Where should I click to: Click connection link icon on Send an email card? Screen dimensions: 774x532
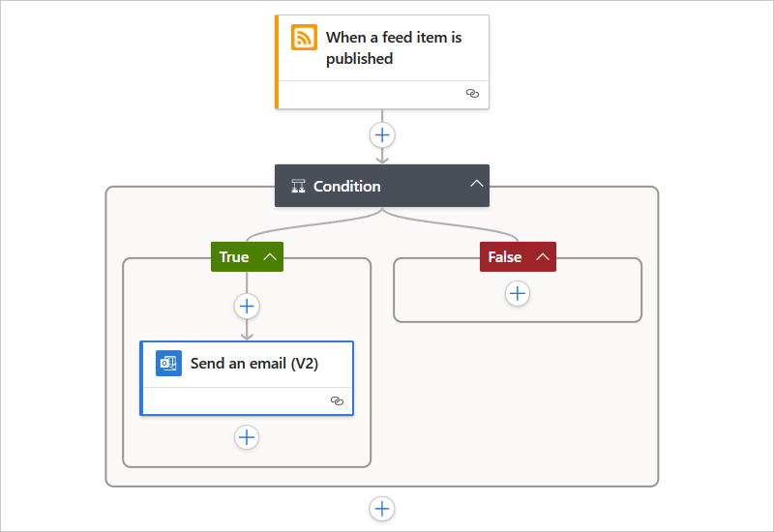pyautogui.click(x=337, y=400)
